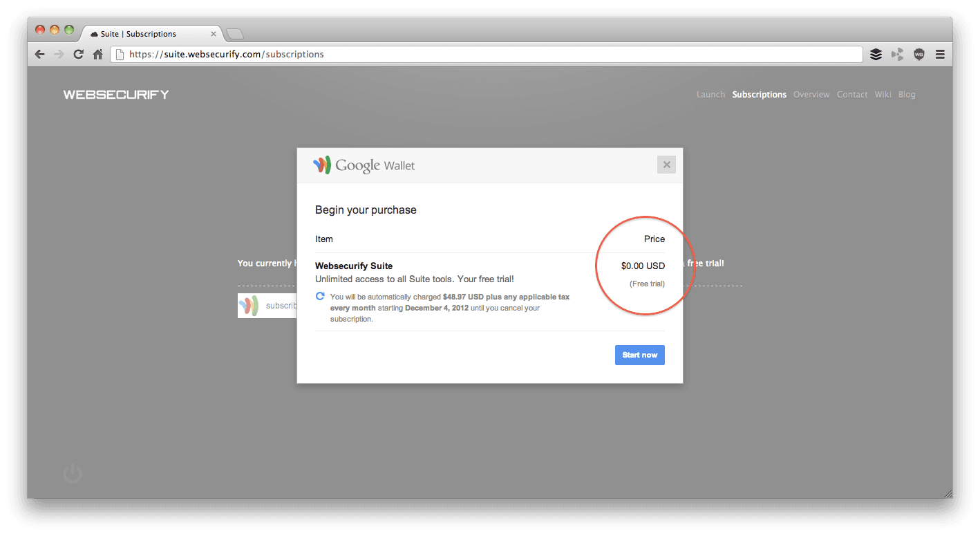Click the Start now button
This screenshot has height=536, width=980.
point(640,355)
